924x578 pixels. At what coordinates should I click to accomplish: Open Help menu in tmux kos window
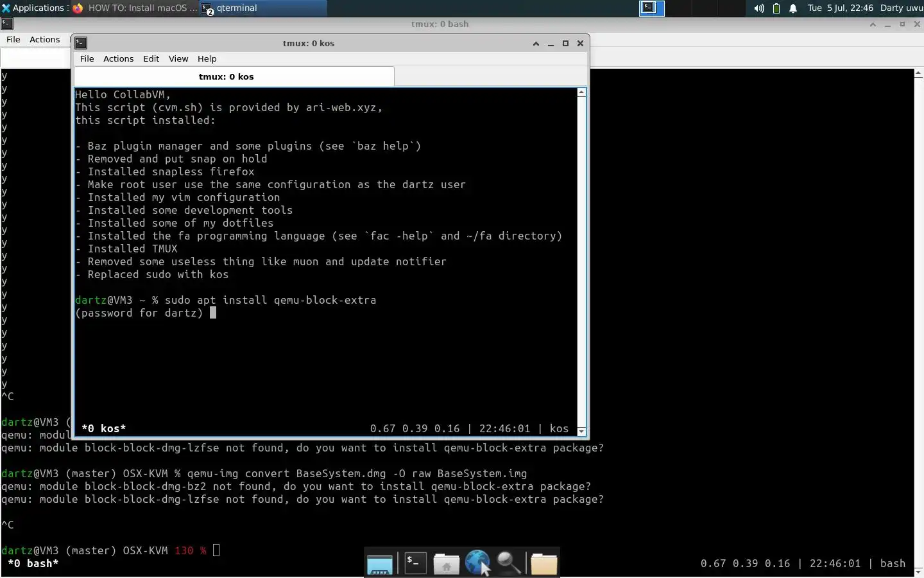pyautogui.click(x=207, y=58)
